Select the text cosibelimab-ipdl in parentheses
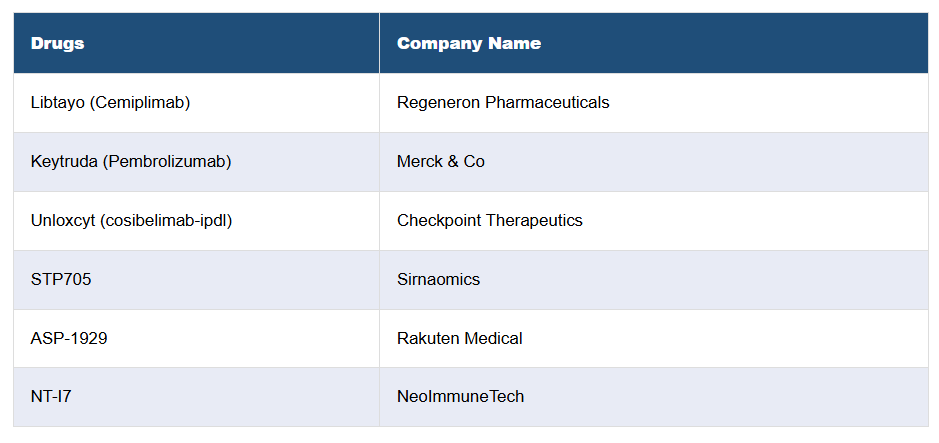The width and height of the screenshot is (939, 443). 166,221
